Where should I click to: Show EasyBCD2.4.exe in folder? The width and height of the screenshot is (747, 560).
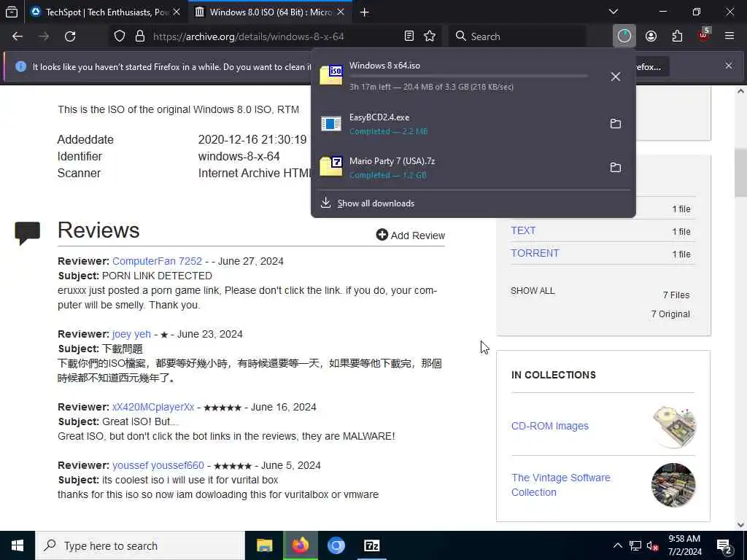tap(616, 124)
